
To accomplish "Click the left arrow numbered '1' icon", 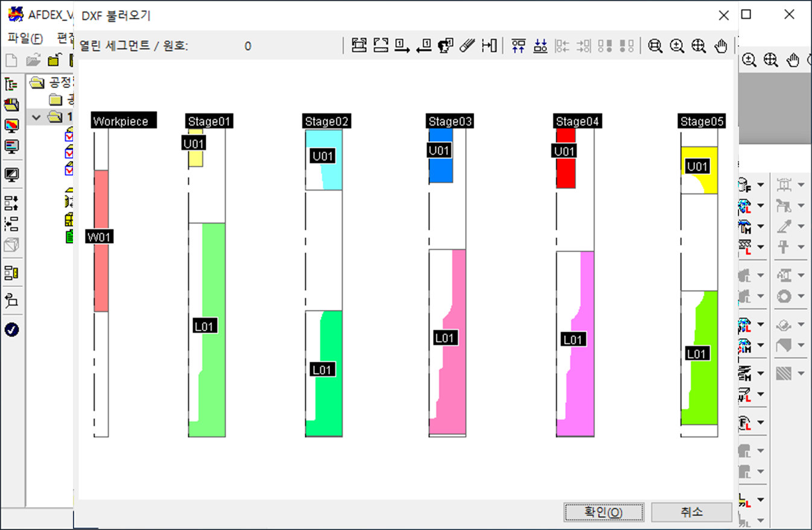I will (x=424, y=46).
